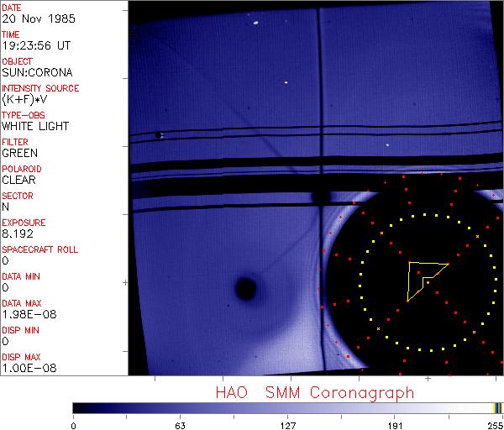Click the exposure value 8.192
504x430 pixels.
click(17, 233)
